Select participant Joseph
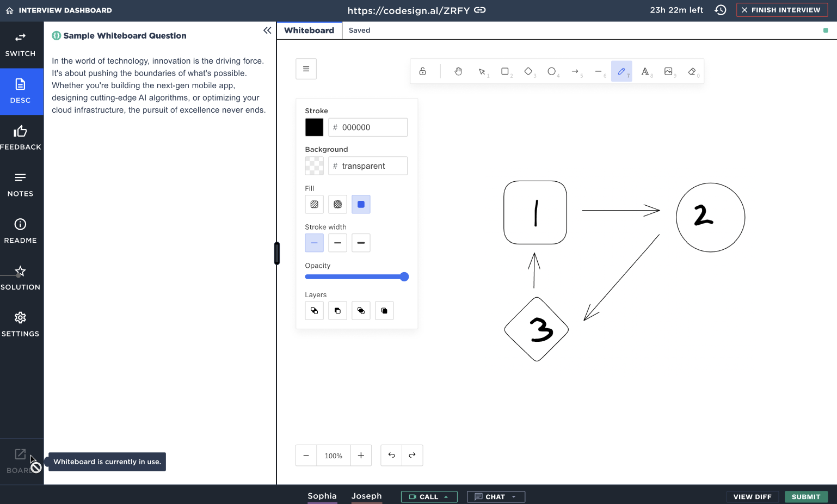The height and width of the screenshot is (504, 837). [367, 496]
